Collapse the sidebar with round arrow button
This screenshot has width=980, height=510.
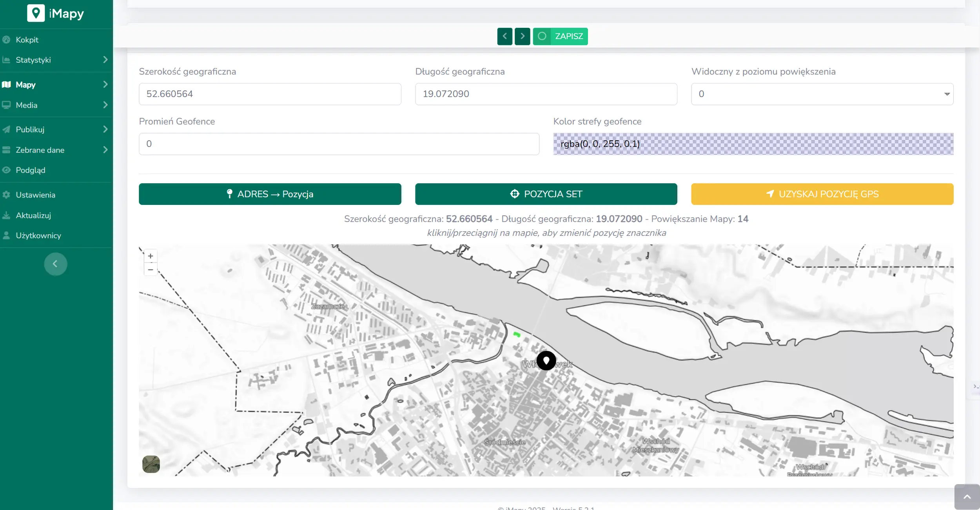[x=55, y=264]
